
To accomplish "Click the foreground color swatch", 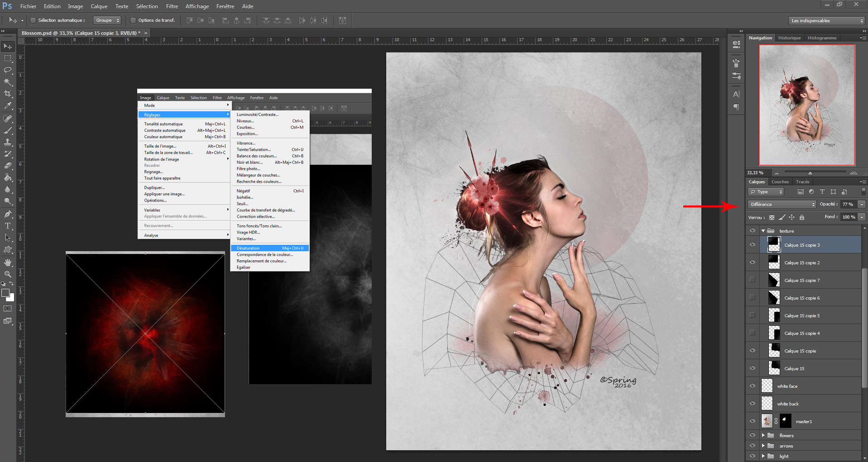I will point(5,293).
